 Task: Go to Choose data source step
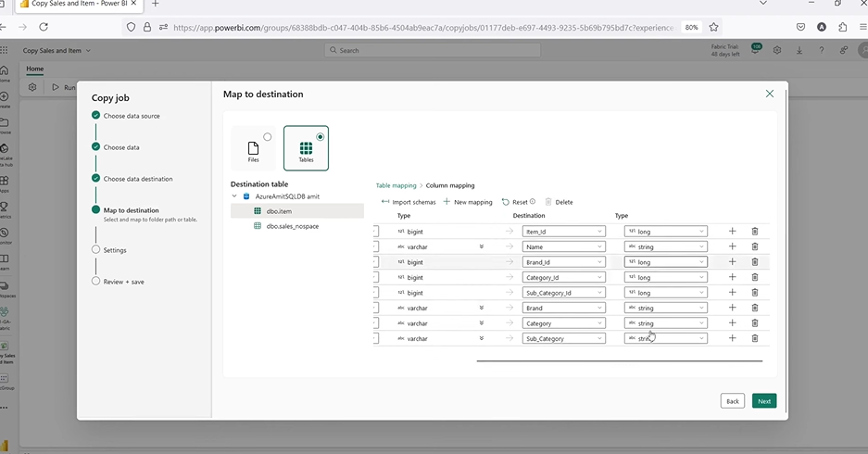(132, 116)
